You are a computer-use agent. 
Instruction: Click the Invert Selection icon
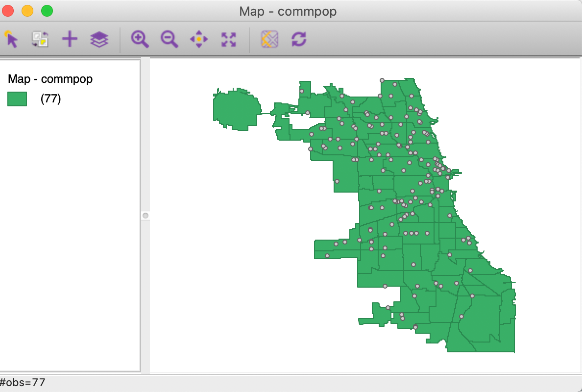40,39
